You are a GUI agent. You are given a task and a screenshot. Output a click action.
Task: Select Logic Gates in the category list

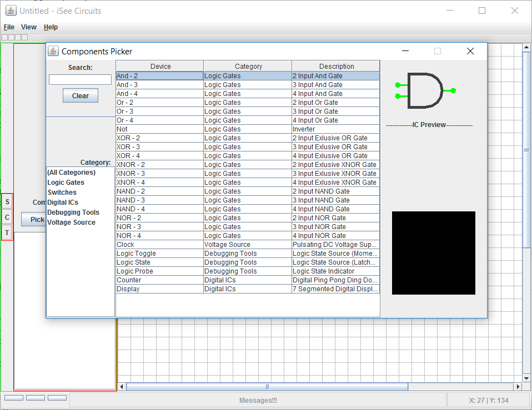point(66,183)
